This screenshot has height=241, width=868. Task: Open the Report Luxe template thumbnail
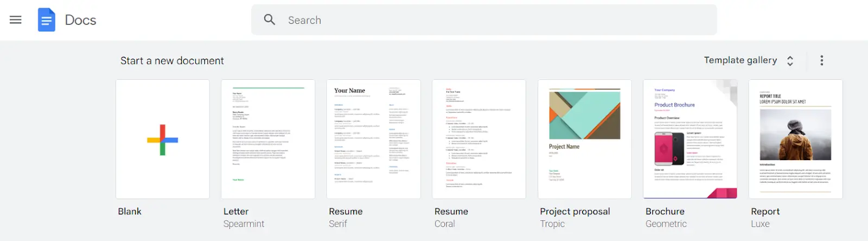pyautogui.click(x=796, y=139)
